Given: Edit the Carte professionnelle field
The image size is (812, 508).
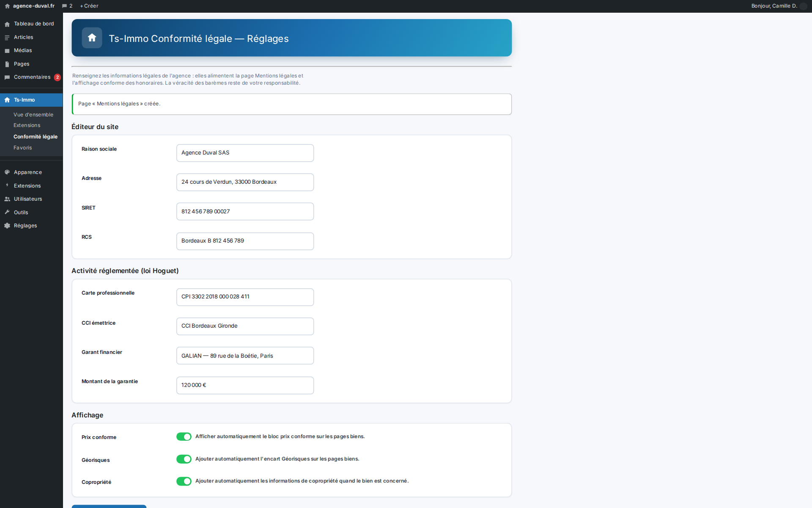Looking at the screenshot, I should pyautogui.click(x=245, y=297).
